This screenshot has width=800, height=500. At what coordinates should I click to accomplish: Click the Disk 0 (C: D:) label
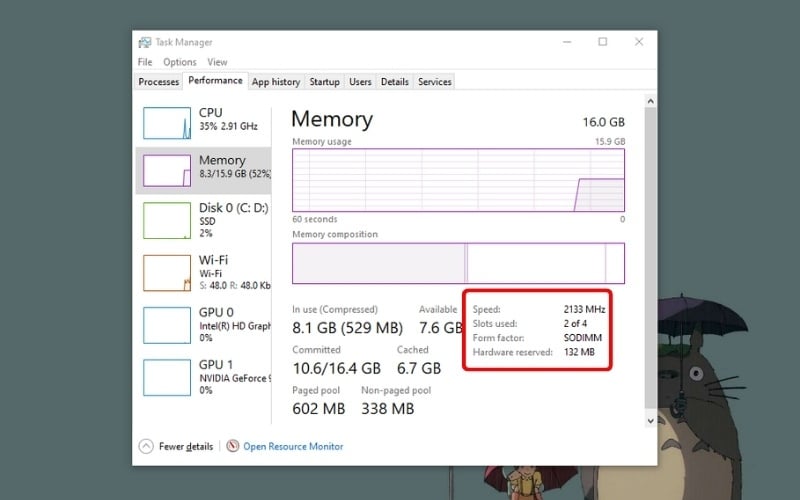pyautogui.click(x=234, y=208)
